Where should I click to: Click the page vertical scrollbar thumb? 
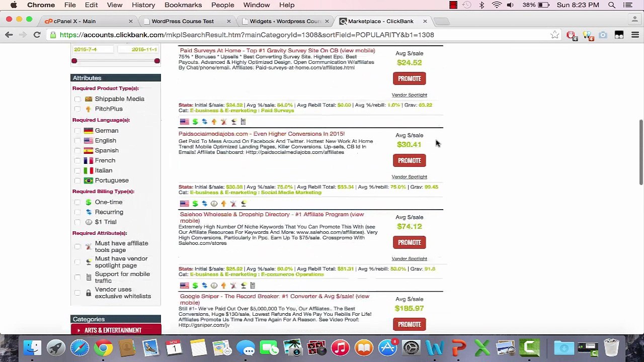click(x=640, y=152)
